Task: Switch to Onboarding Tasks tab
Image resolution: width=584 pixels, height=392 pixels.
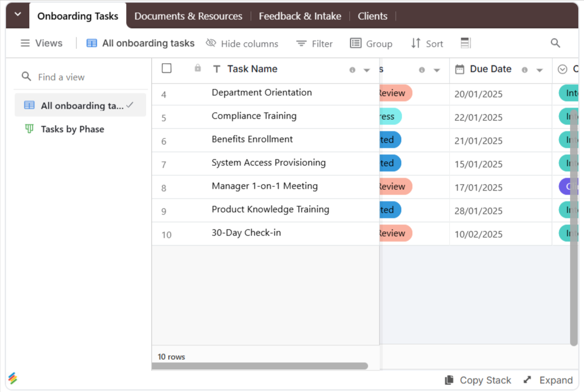Action: (78, 16)
